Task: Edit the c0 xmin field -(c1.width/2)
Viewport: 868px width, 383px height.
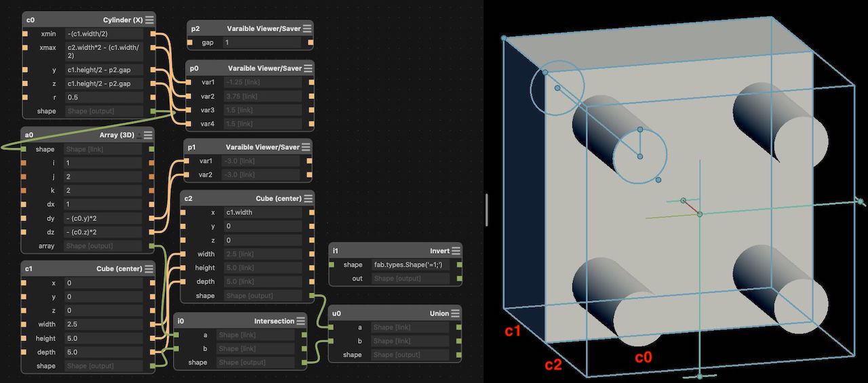Action: tap(104, 33)
